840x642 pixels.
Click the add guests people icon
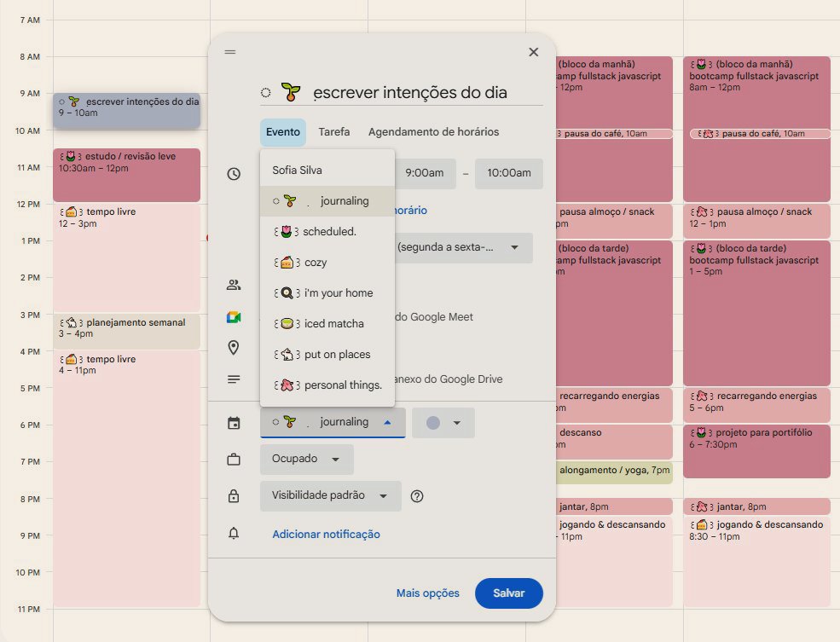click(234, 285)
